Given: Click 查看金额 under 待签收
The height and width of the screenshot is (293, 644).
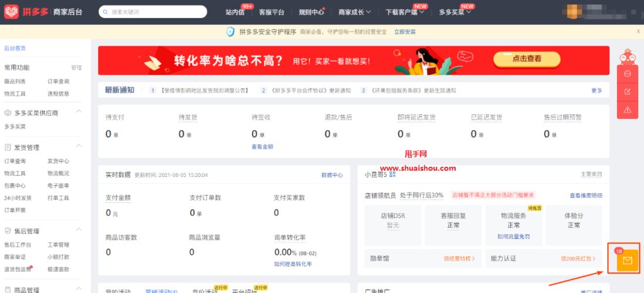Looking at the screenshot, I should pyautogui.click(x=262, y=146).
